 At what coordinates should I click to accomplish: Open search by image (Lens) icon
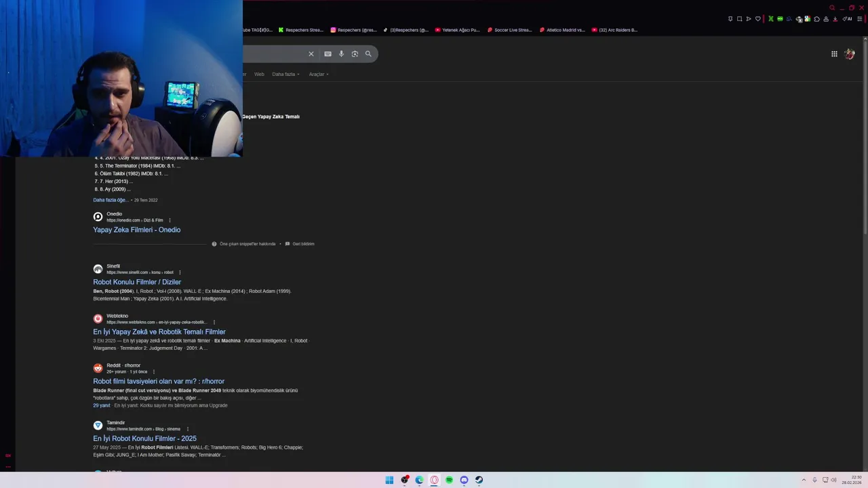[355, 54]
